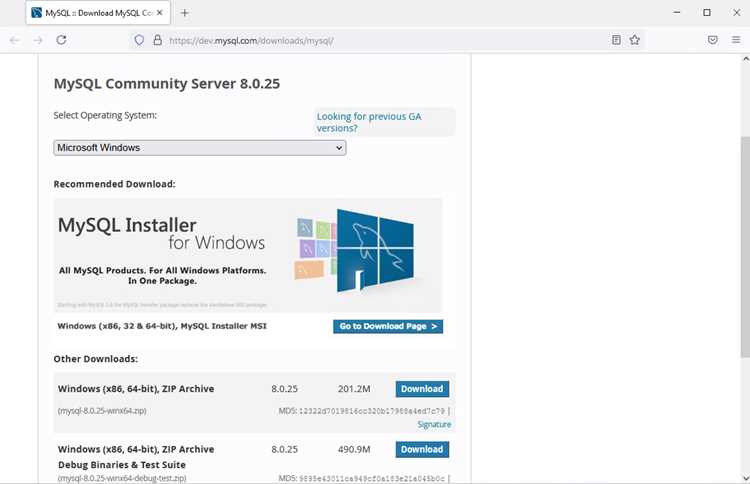Open the Pocket save icon

pyautogui.click(x=713, y=40)
